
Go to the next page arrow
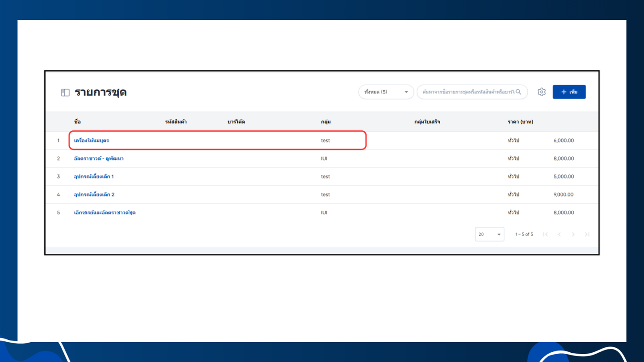click(573, 235)
